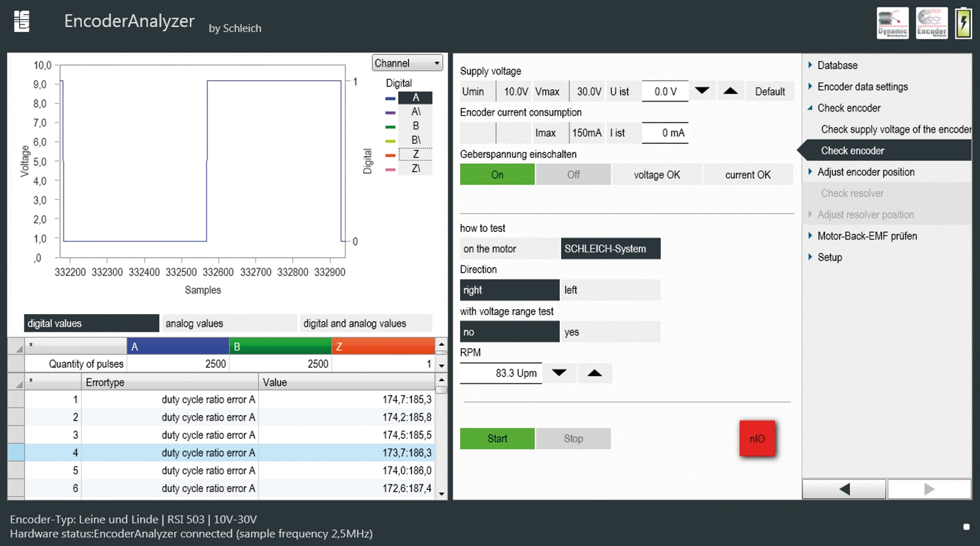Click the Default supply voltage button

click(x=769, y=91)
